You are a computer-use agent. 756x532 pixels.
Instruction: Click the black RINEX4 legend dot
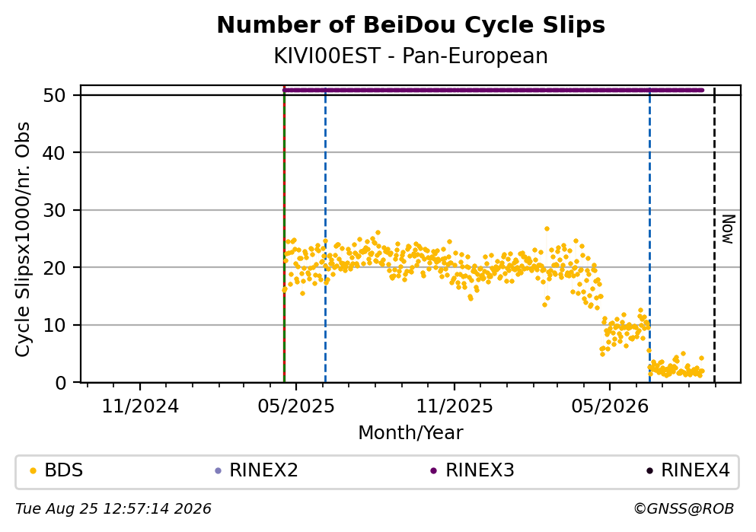(649, 471)
